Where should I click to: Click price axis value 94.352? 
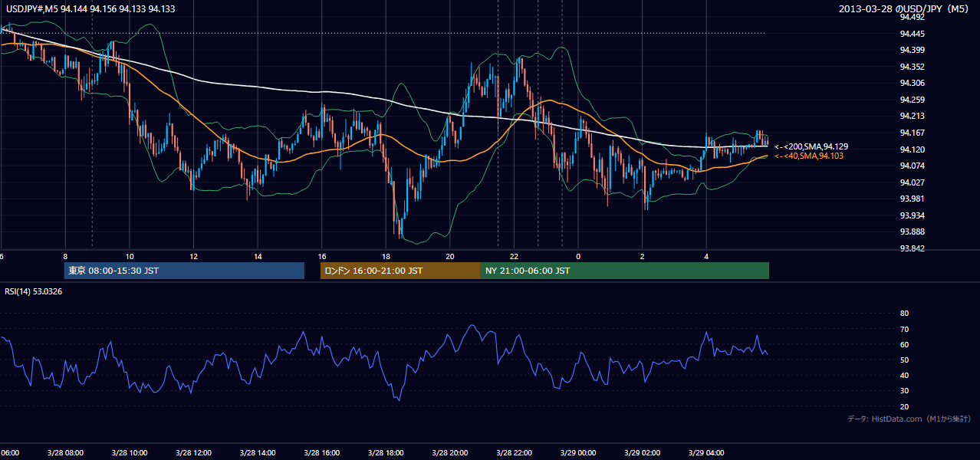[x=912, y=67]
